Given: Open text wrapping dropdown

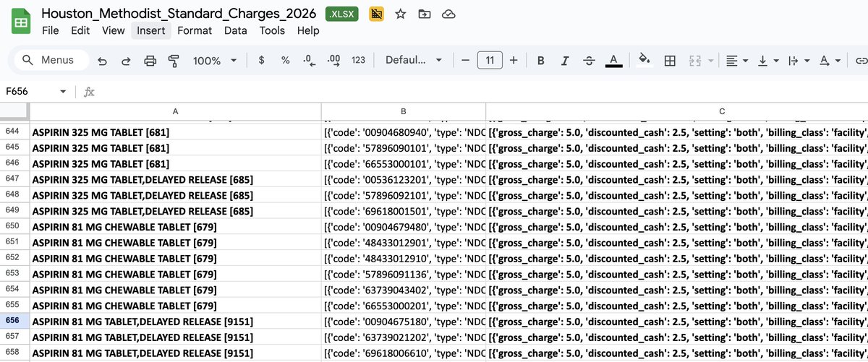Looking at the screenshot, I should pos(798,61).
